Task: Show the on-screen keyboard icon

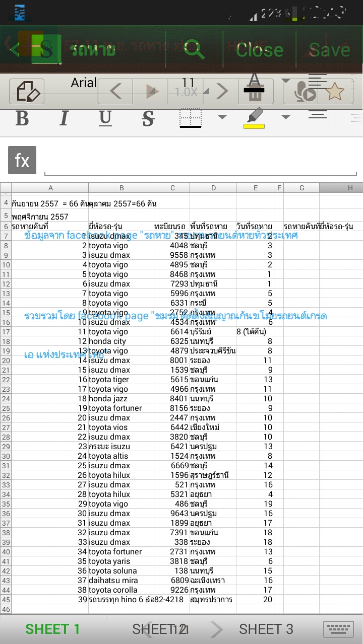Action: [x=338, y=629]
